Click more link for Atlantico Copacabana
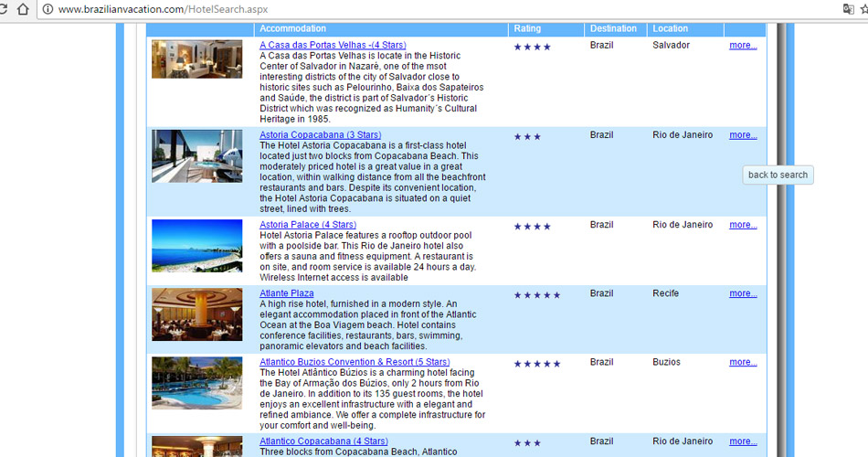 pos(743,441)
